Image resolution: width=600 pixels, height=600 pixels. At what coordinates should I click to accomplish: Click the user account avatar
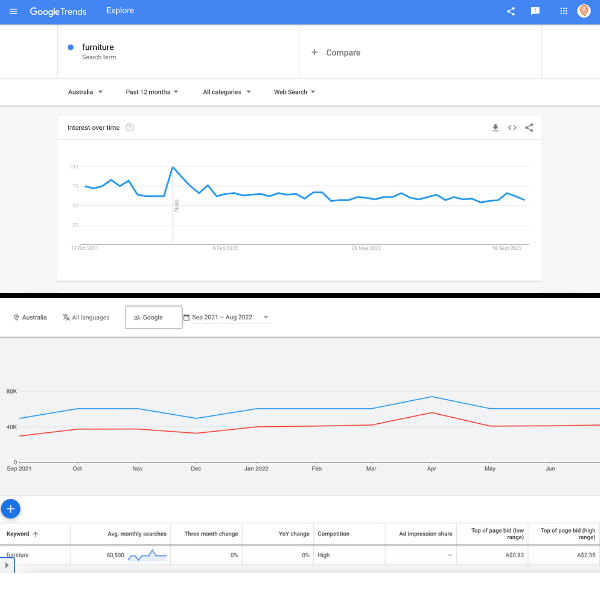pyautogui.click(x=585, y=12)
